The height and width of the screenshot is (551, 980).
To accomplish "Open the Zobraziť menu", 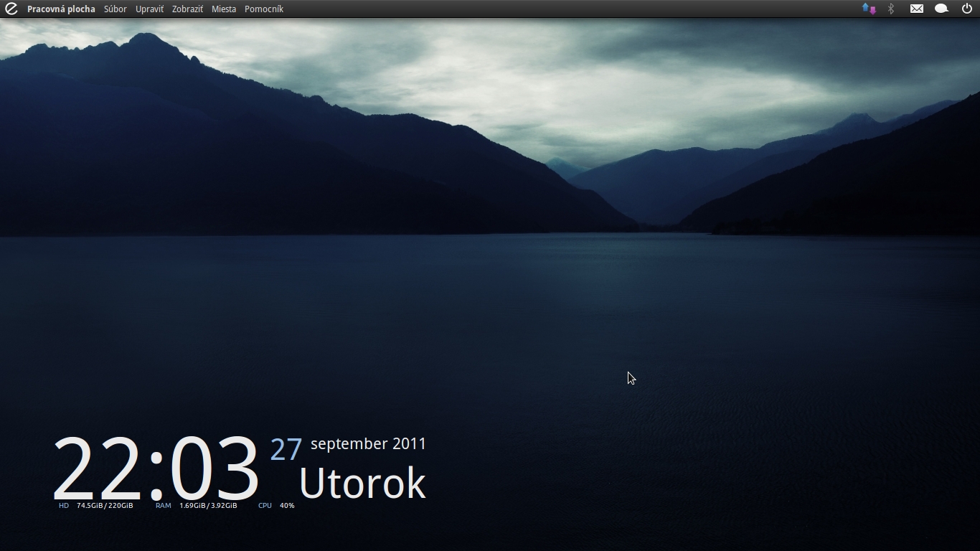I will point(187,9).
